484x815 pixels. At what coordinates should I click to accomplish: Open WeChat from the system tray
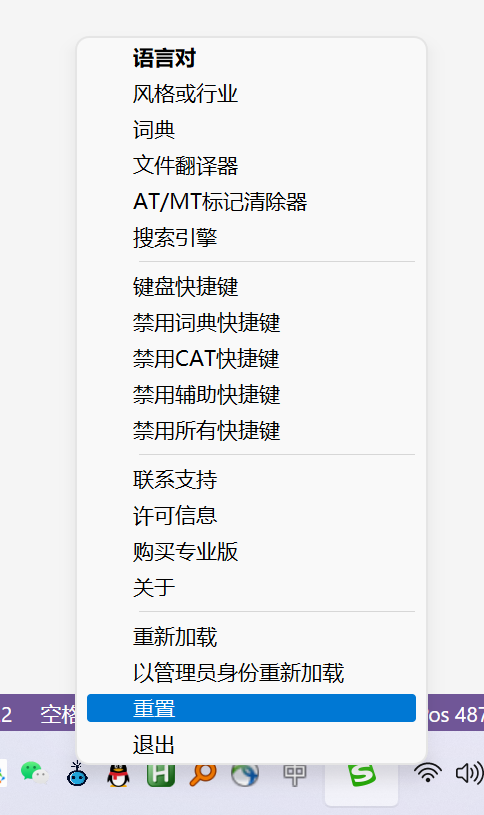tap(34, 773)
